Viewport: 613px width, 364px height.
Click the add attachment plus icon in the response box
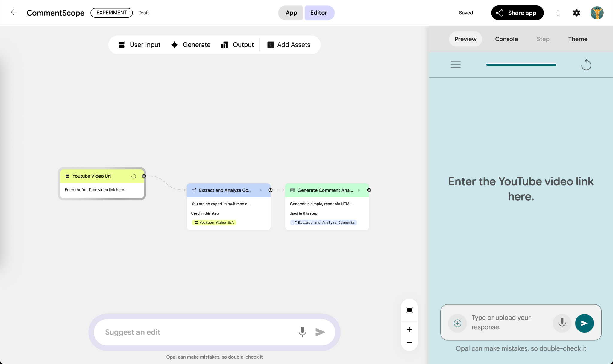click(x=457, y=323)
